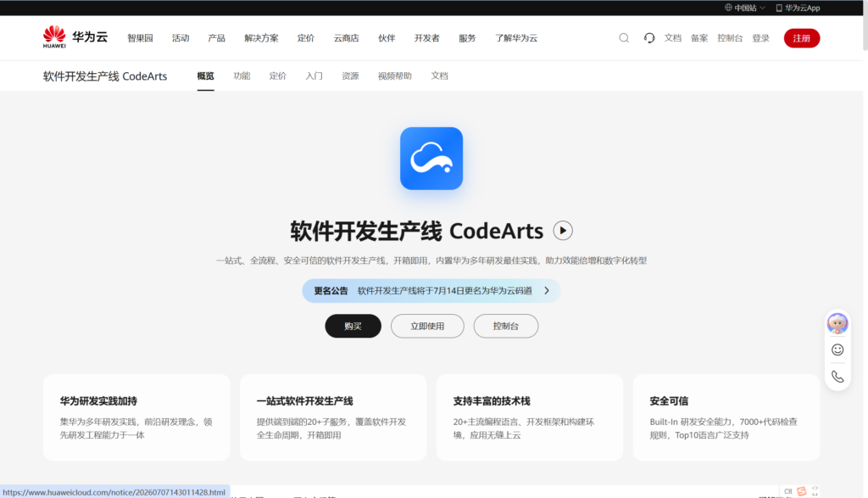This screenshot has height=498, width=868.
Task: Open the search magnifier icon
Action: (x=624, y=37)
